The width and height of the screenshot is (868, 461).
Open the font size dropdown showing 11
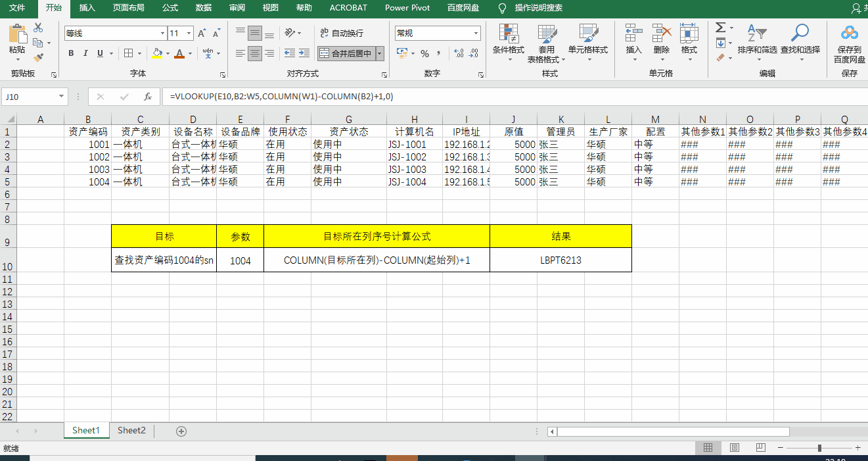189,33
